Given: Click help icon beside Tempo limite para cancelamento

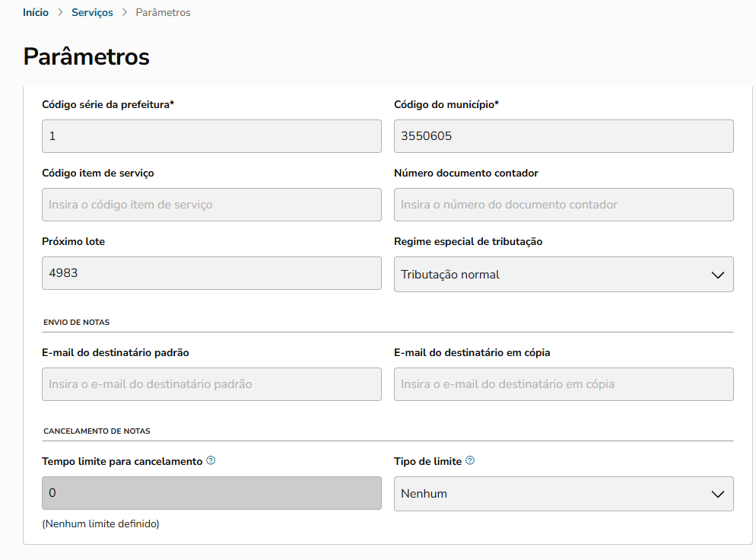Looking at the screenshot, I should [211, 460].
